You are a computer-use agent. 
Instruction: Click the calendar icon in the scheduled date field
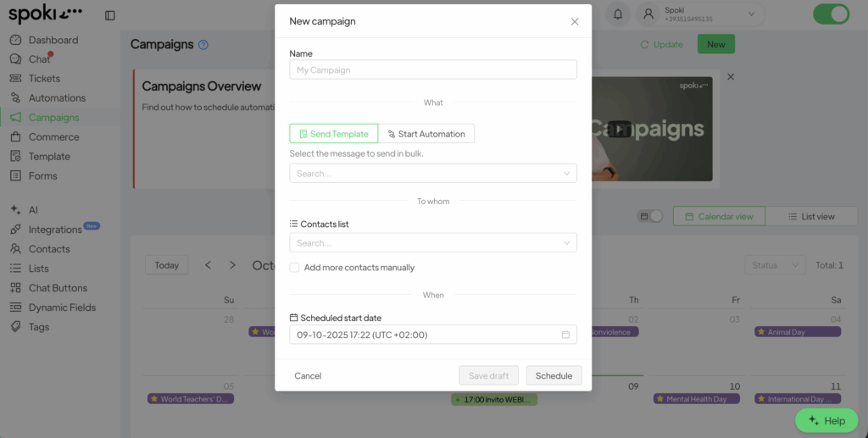coord(565,335)
